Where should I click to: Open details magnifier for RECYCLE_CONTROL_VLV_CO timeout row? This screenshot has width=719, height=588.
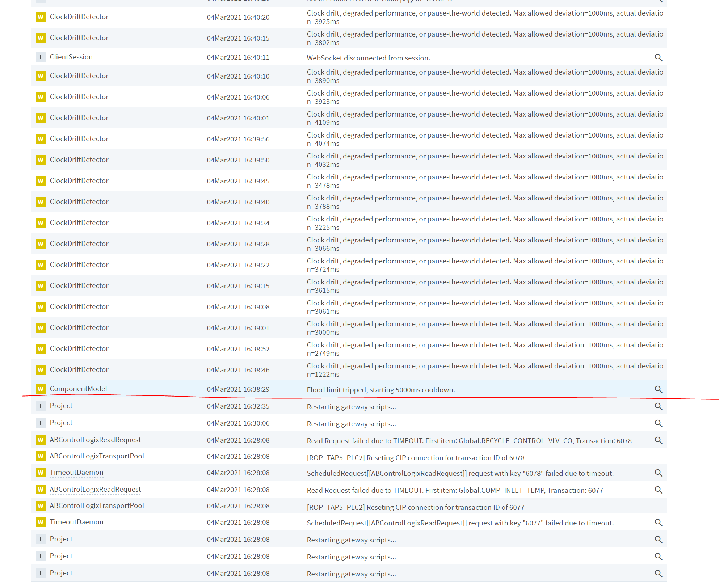pyautogui.click(x=658, y=440)
